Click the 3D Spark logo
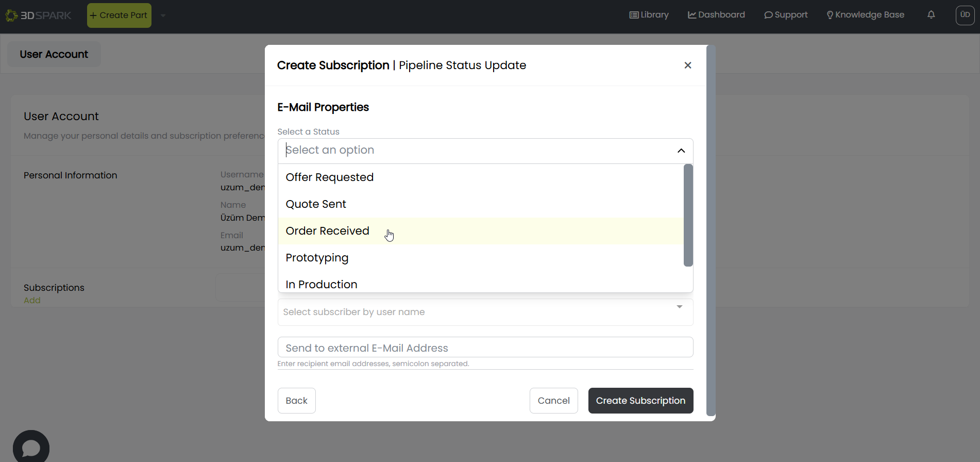 39,15
